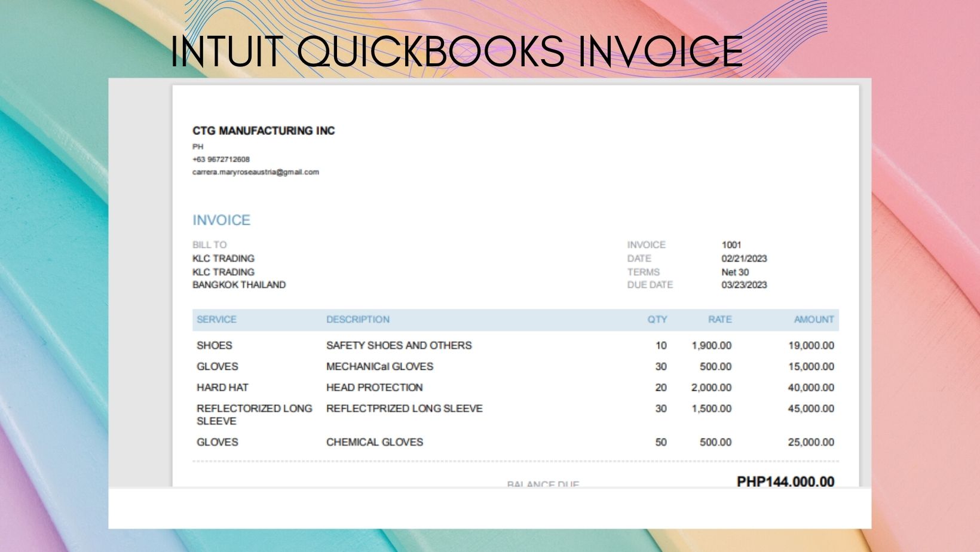The width and height of the screenshot is (980, 552).
Task: Click the "DATE" label beside 02/21/2023
Action: [639, 259]
